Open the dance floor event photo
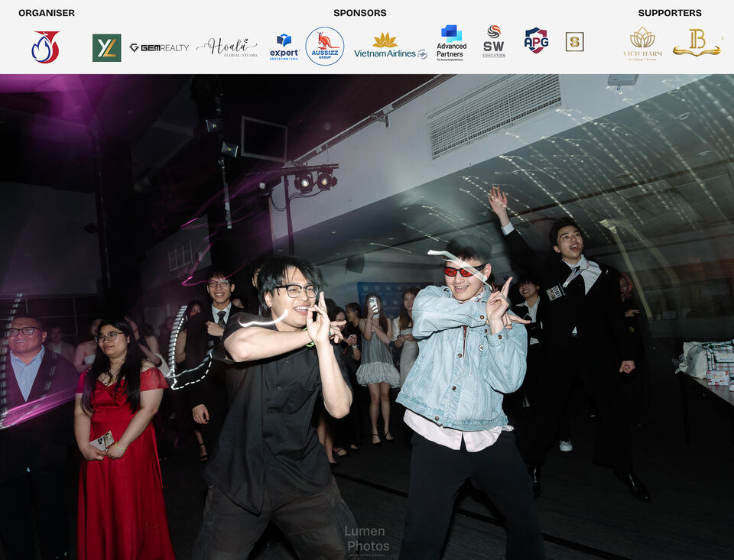The height and width of the screenshot is (560, 734). [367, 317]
